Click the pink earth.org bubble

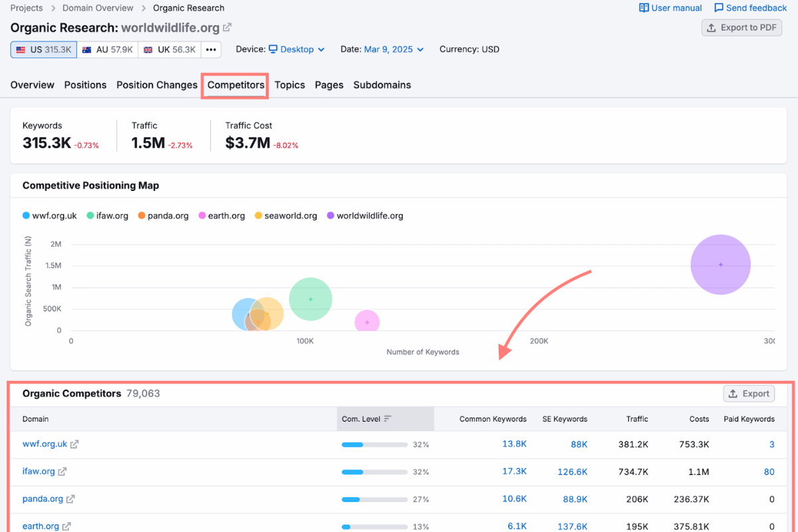pos(367,322)
